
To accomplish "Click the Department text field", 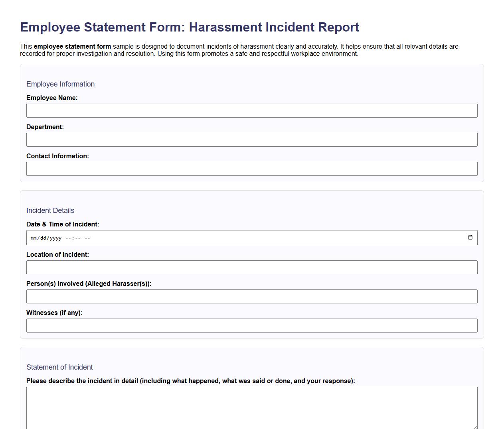I will tap(251, 140).
